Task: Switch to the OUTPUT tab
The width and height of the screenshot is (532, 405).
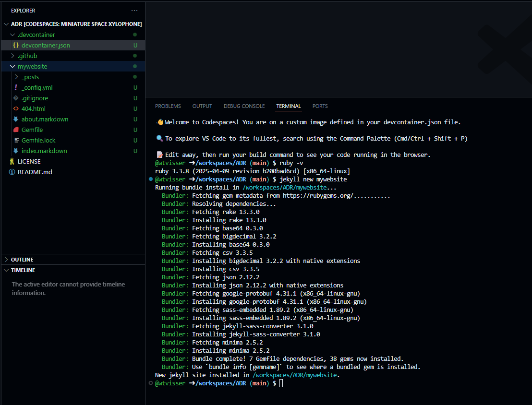Action: 202,106
